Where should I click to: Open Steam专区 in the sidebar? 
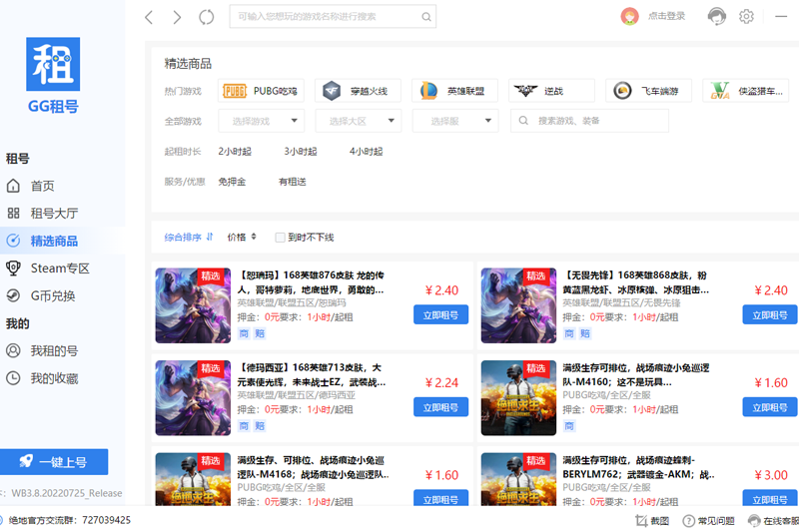pyautogui.click(x=60, y=268)
